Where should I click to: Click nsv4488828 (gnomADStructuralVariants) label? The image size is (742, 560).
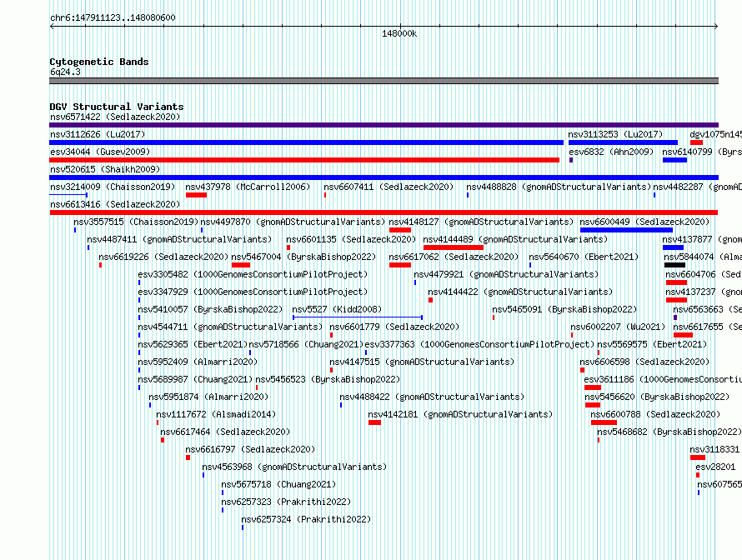tap(559, 187)
